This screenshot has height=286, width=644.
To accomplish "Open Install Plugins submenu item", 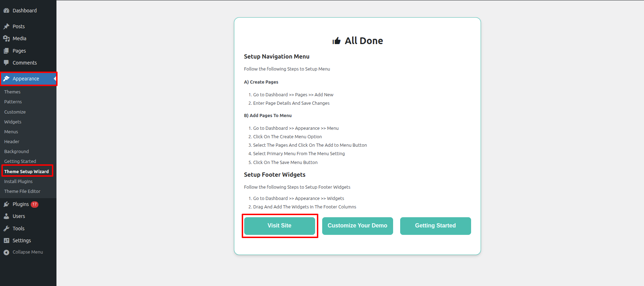I will 18,182.
